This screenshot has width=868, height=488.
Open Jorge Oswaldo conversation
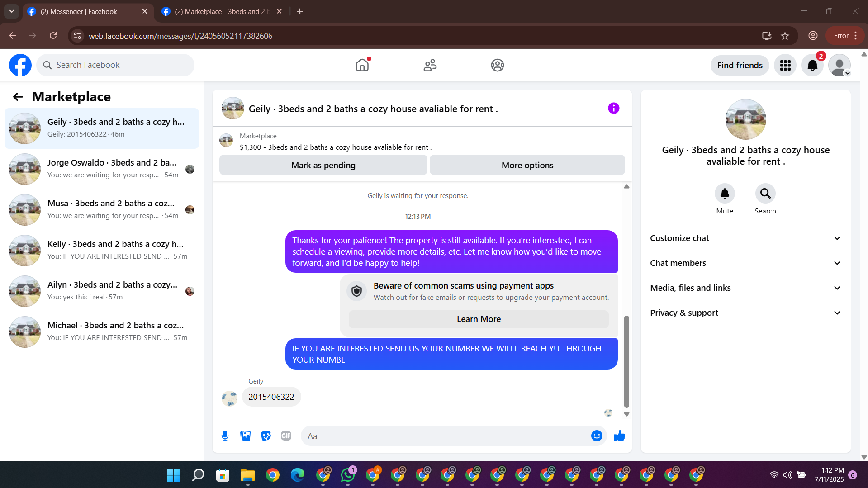pyautogui.click(x=102, y=169)
